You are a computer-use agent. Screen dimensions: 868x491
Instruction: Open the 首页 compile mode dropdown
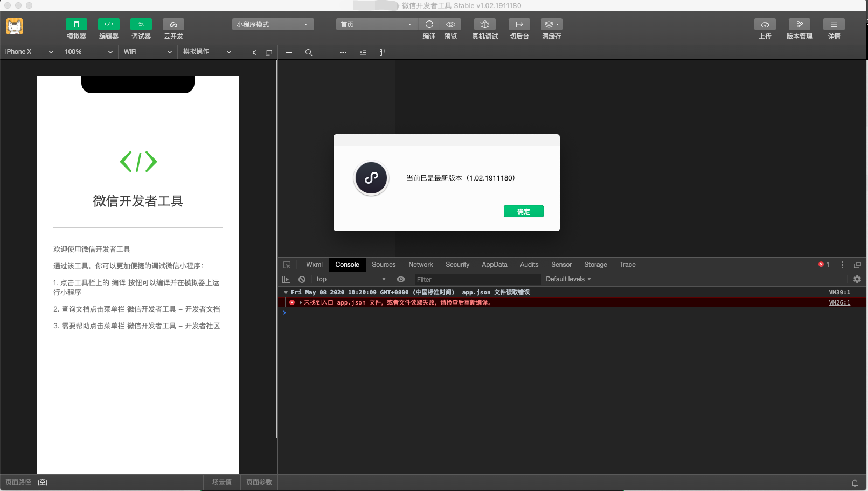[x=377, y=24]
